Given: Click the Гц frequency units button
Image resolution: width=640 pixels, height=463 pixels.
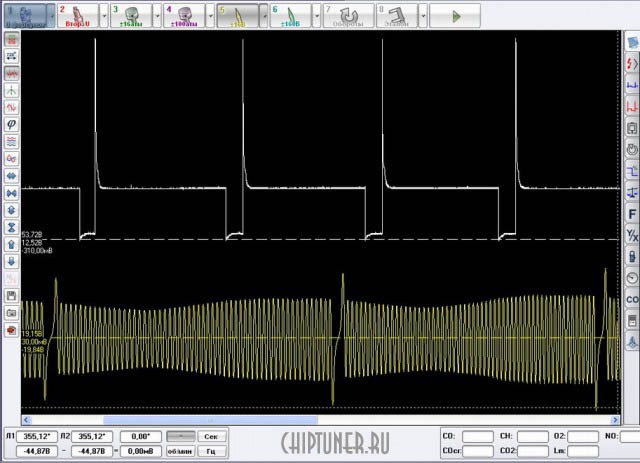Looking at the screenshot, I should (x=211, y=451).
